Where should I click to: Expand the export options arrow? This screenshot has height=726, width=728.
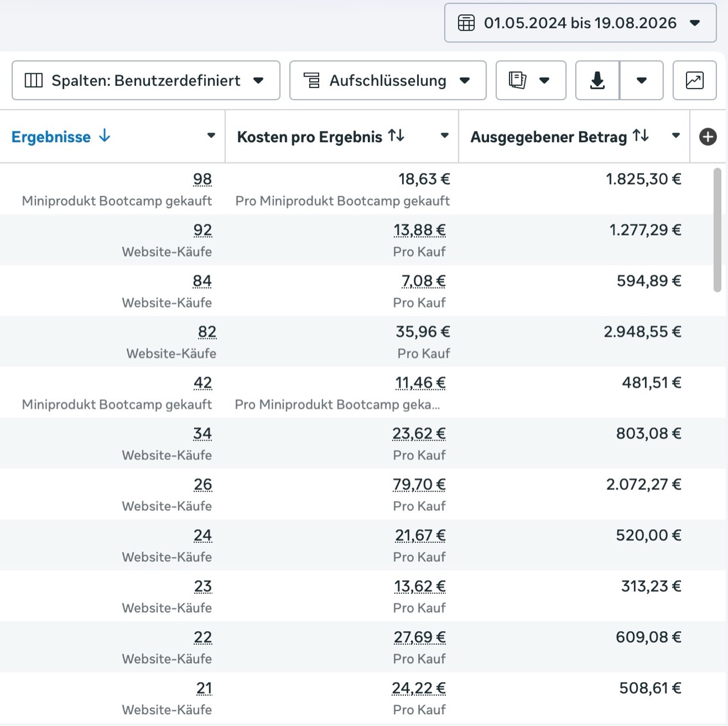642,81
